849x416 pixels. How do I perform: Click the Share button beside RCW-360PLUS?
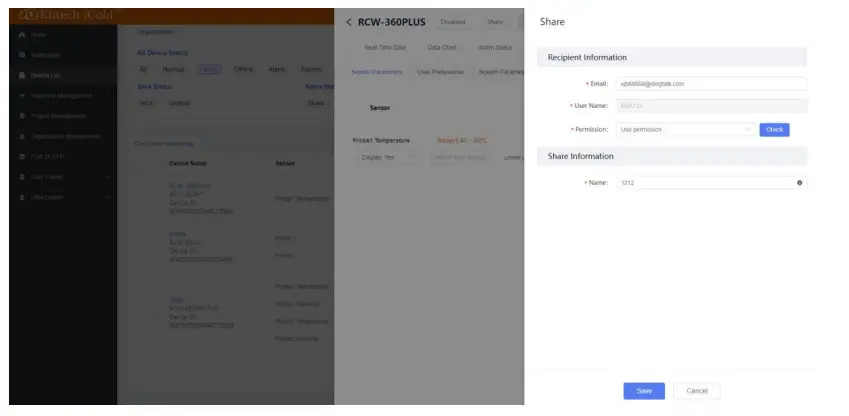click(495, 22)
